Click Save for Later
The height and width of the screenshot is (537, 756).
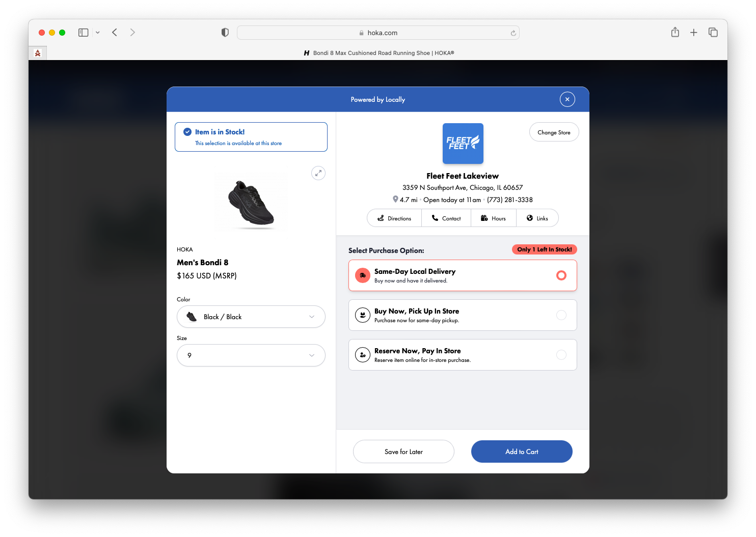[403, 451]
